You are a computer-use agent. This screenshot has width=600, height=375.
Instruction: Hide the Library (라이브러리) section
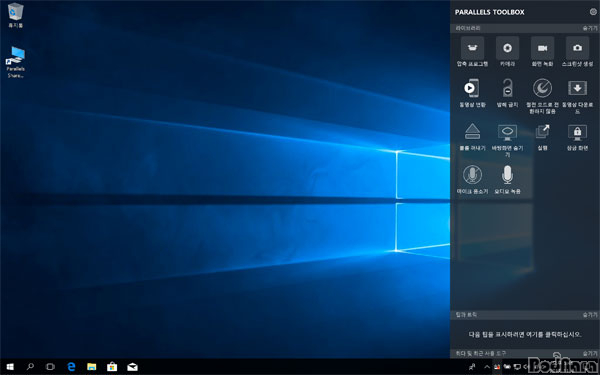coord(590,28)
